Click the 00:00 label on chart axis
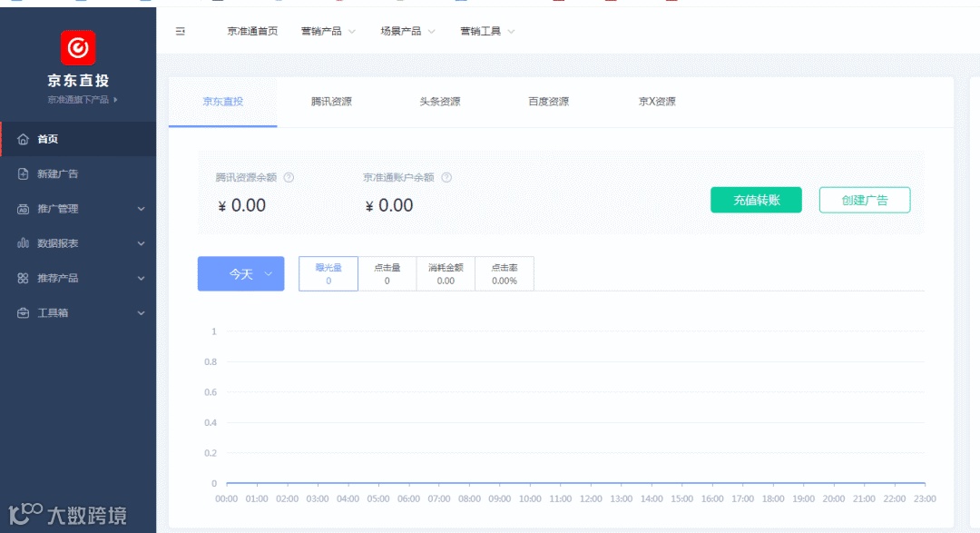This screenshot has height=533, width=980. pos(226,499)
